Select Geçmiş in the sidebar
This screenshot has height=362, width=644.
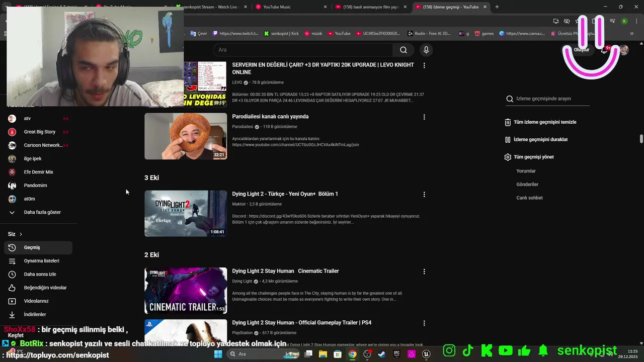(x=38, y=247)
